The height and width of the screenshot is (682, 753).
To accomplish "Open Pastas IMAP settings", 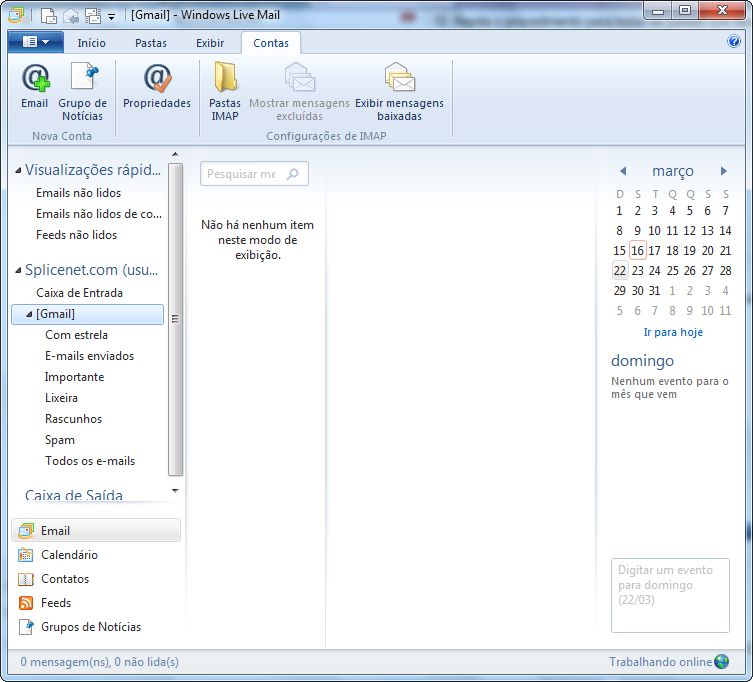I will click(225, 92).
